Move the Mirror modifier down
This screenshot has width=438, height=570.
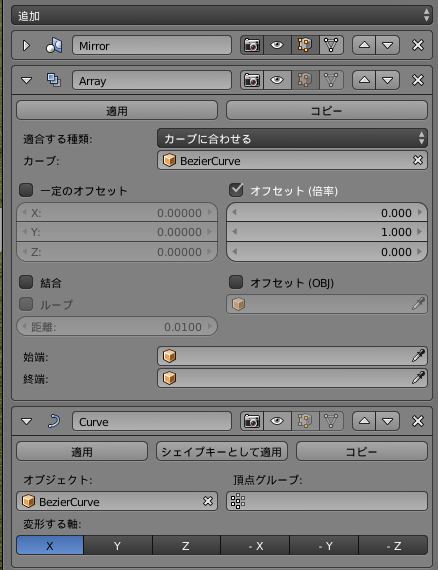[x=388, y=45]
